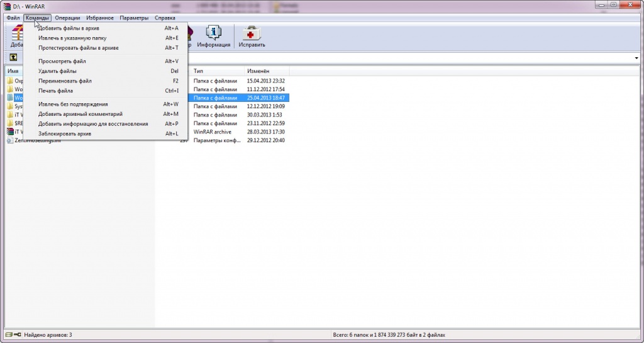Click the up-one-level folder arrow icon
Viewport: 644px width, 343px height.
coord(13,57)
